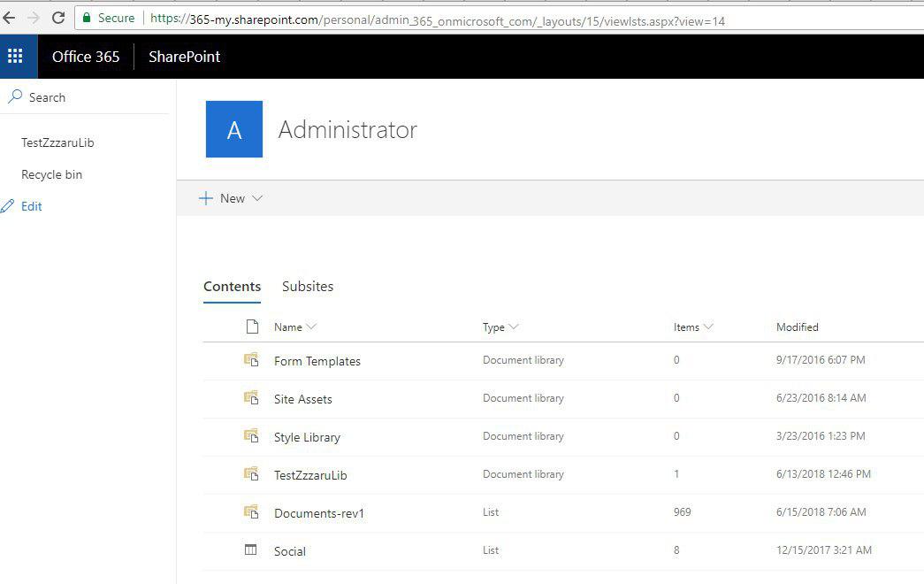This screenshot has height=584, width=924.
Task: Switch to the Subsites tab
Action: click(308, 286)
